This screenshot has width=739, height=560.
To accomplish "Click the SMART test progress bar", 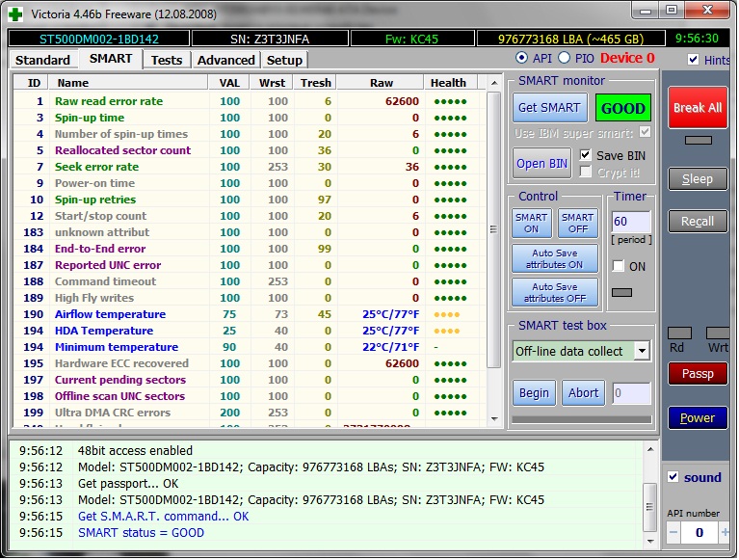I will point(582,419).
